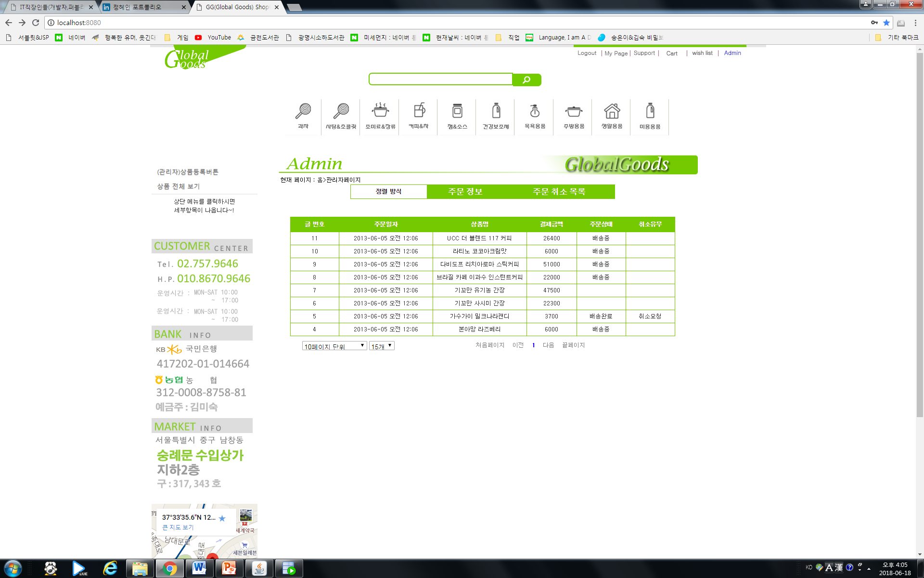
Task: Expand the 10페이지 단위 page unit dropdown
Action: pyautogui.click(x=334, y=346)
